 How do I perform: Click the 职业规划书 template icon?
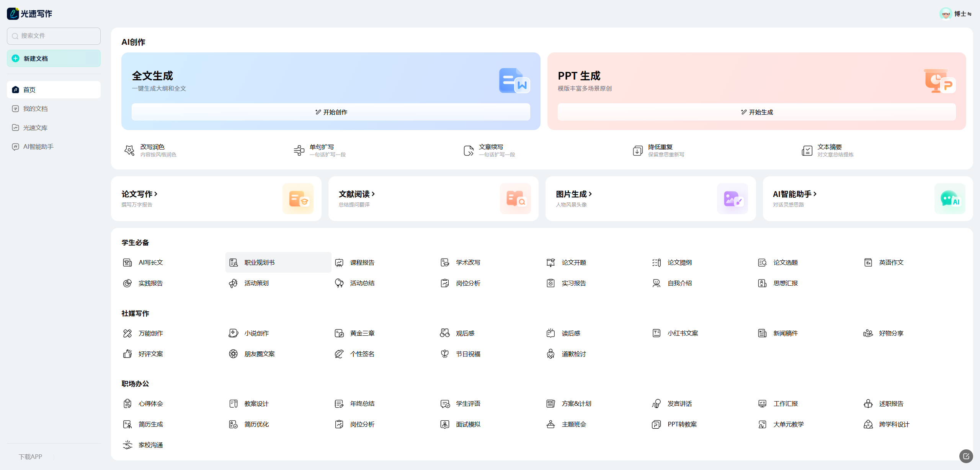234,262
